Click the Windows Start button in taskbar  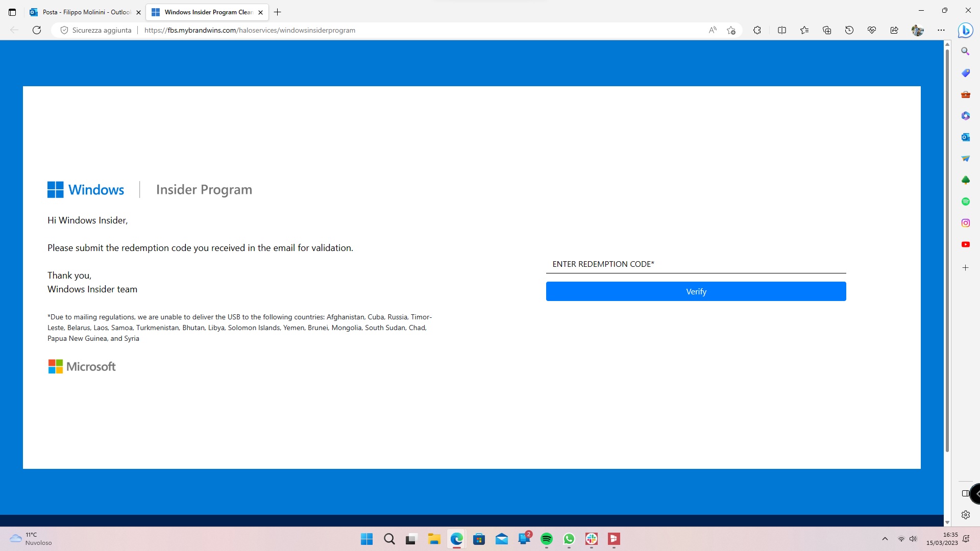(x=367, y=538)
